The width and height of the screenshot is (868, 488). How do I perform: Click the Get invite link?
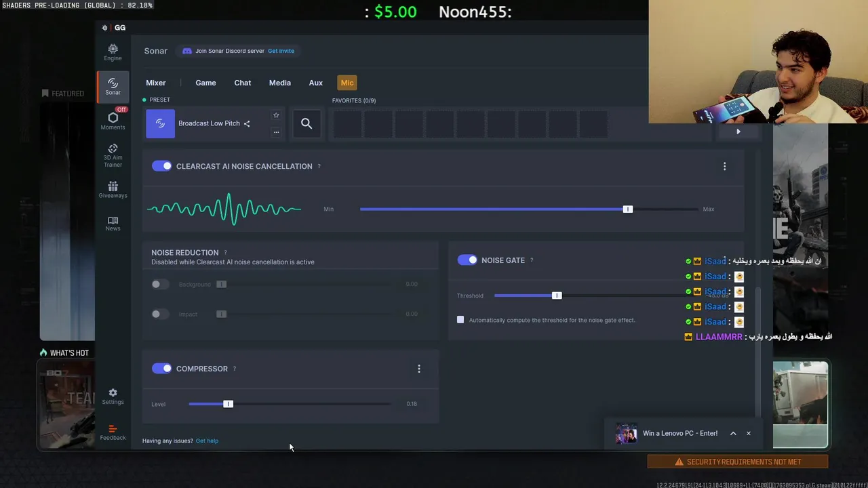tap(281, 51)
